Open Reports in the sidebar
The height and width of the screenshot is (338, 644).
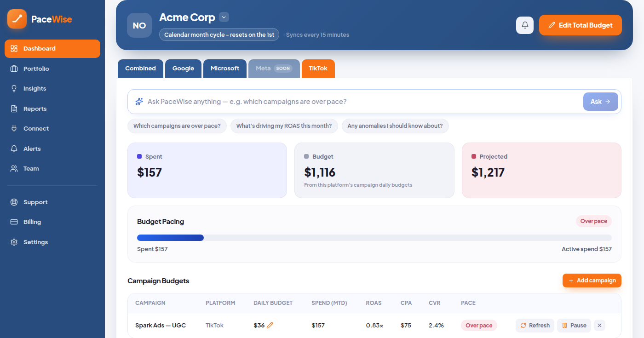[52, 109]
